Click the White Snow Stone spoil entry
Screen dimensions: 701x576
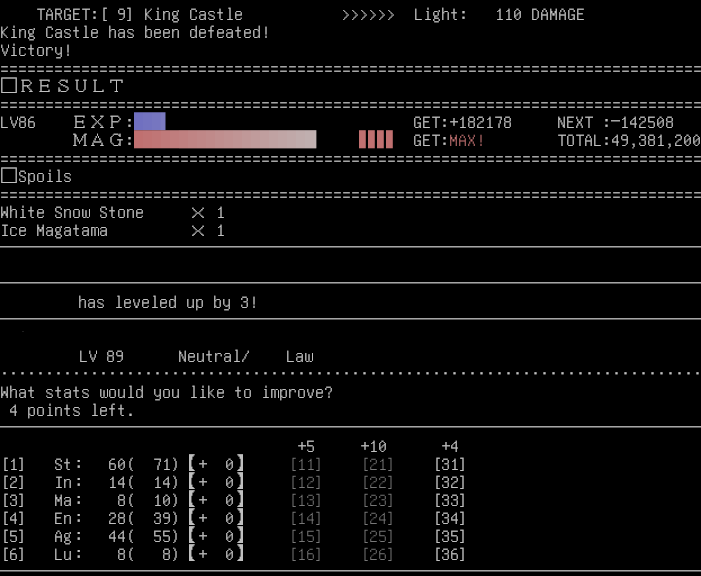pyautogui.click(x=112, y=212)
